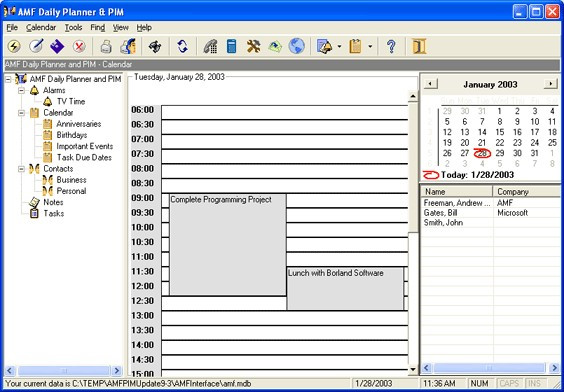This screenshot has width=564, height=392.
Task: Click the exit door toolbar icon
Action: [419, 46]
